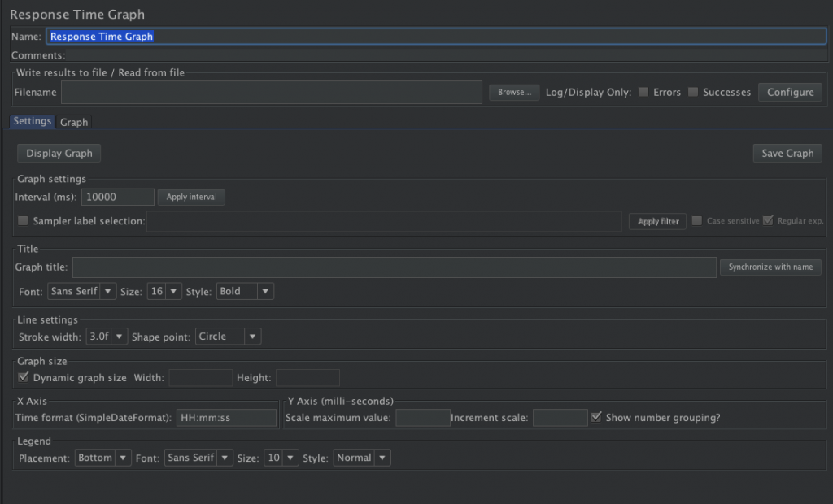Screen dimensions: 833x504
Task: Expand the Shape point dropdown
Action: [229, 337]
